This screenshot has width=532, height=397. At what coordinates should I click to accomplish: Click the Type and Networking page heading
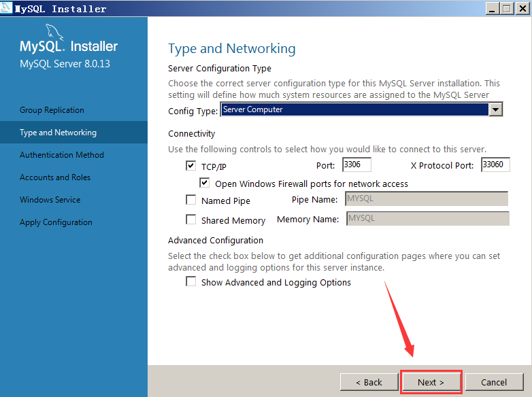point(232,48)
